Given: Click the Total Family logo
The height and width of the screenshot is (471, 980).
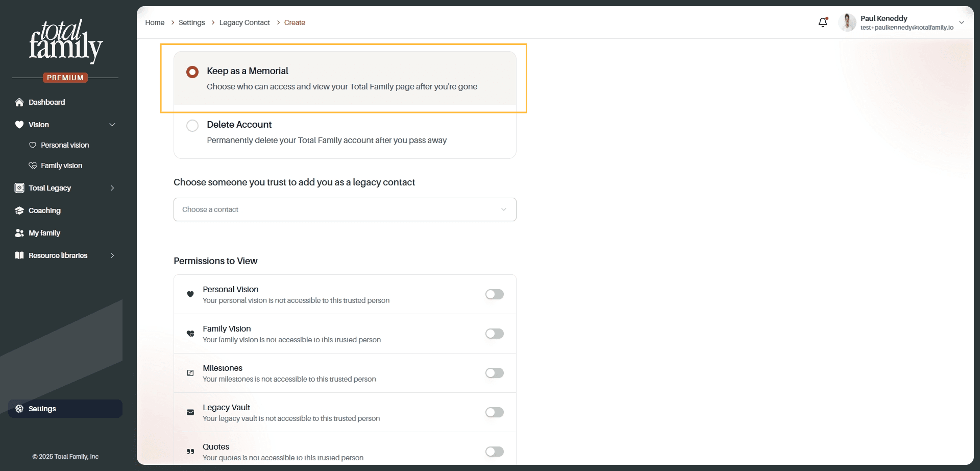Looking at the screenshot, I should (65, 42).
